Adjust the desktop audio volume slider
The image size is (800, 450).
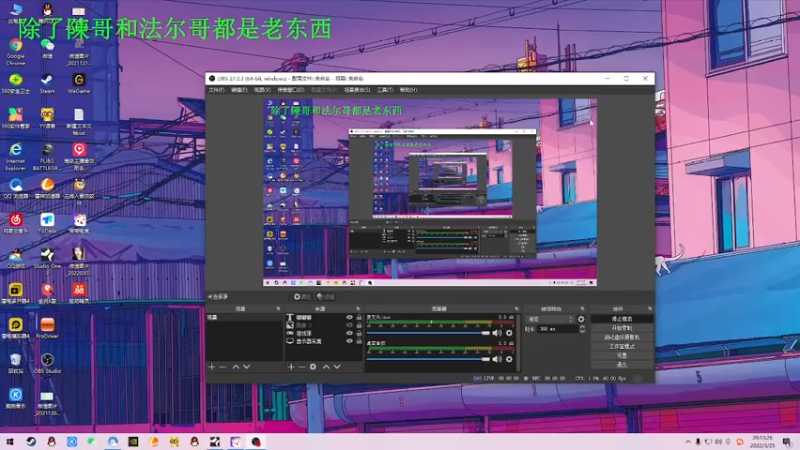pyautogui.click(x=429, y=359)
